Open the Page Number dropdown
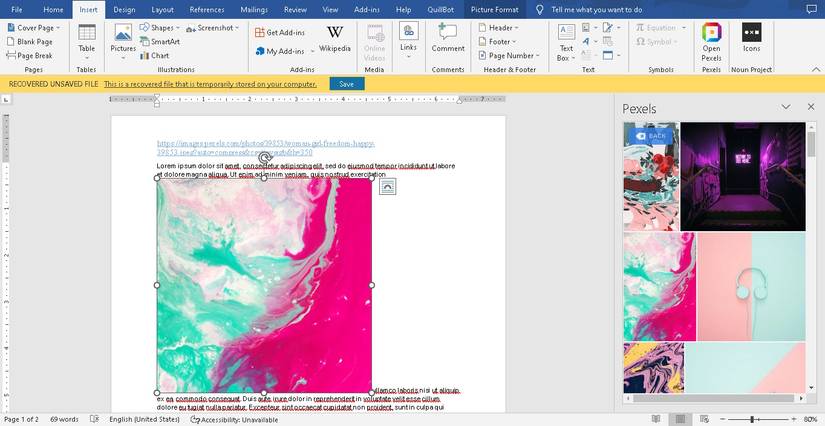The image size is (825, 426). point(509,55)
